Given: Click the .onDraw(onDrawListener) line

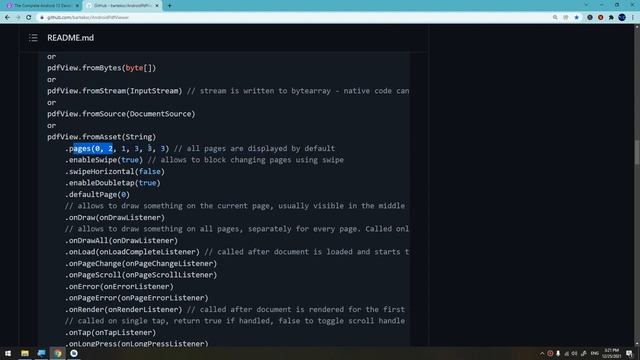Looking at the screenshot, I should pos(115,218).
